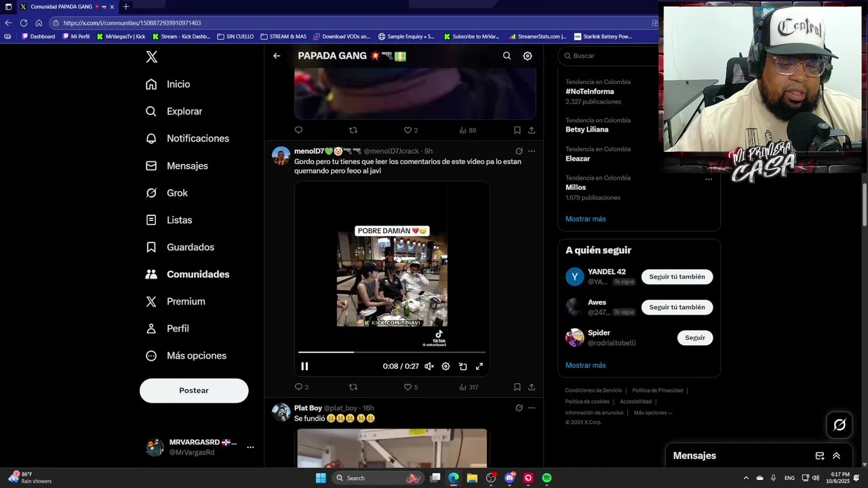The width and height of the screenshot is (868, 488).
Task: Expand the Mensajes drawer
Action: coord(836,456)
